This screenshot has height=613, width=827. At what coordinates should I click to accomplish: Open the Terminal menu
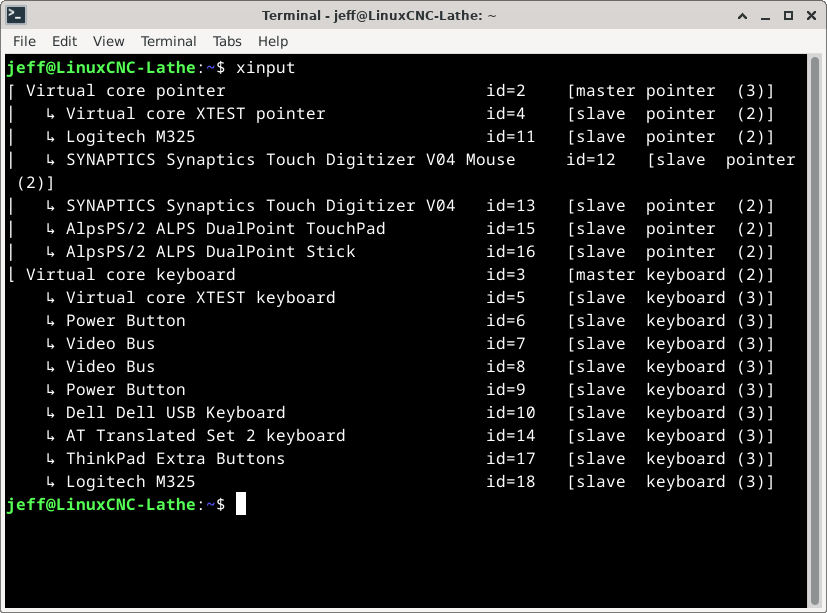click(168, 41)
